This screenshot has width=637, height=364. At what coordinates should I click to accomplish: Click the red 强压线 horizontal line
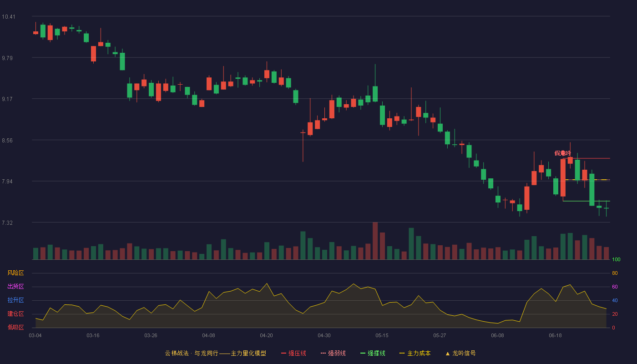586,158
